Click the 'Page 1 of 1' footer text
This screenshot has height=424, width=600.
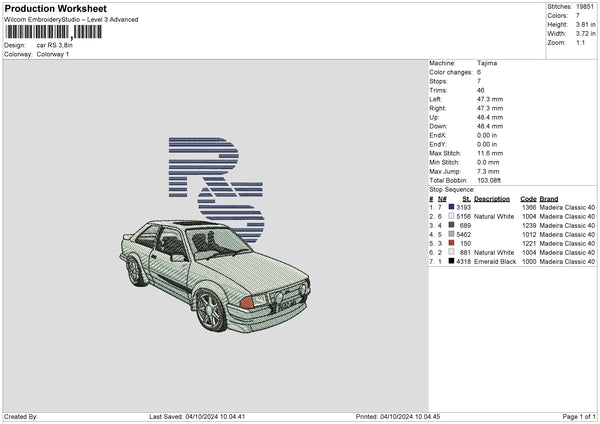pos(579,417)
